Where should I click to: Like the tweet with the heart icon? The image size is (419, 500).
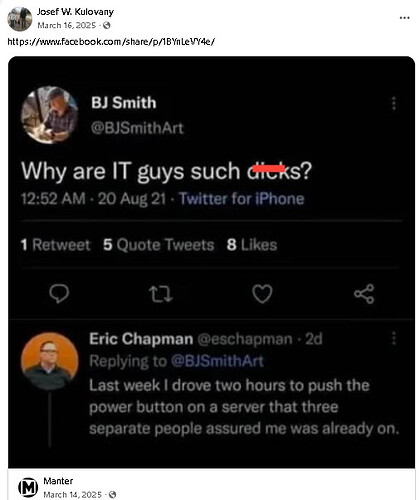click(262, 294)
